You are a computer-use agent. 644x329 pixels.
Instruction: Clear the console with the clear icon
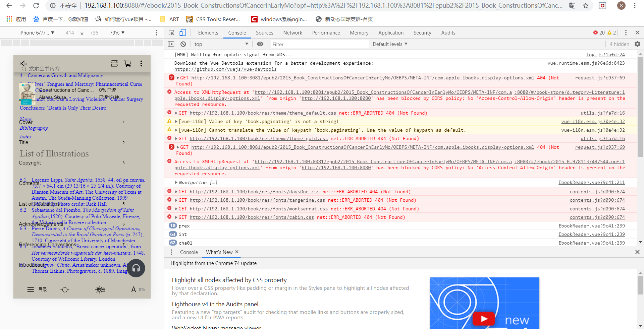(x=183, y=44)
